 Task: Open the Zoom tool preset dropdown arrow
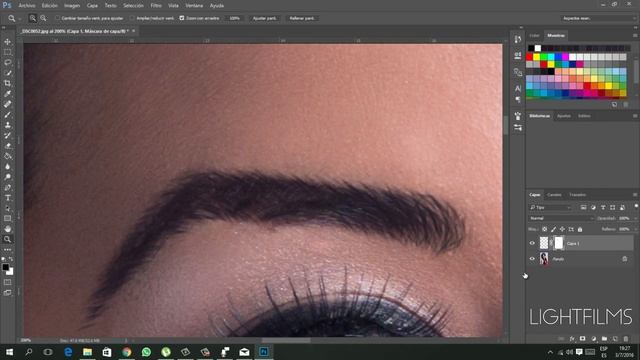click(x=20, y=19)
